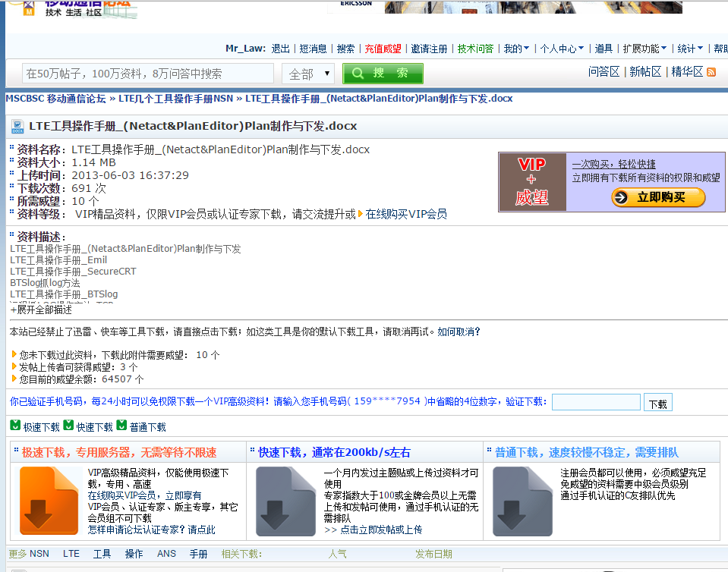Screen dimensions: 728x572
Task: Click the orange 极速下载 file icon
Action: [49, 501]
